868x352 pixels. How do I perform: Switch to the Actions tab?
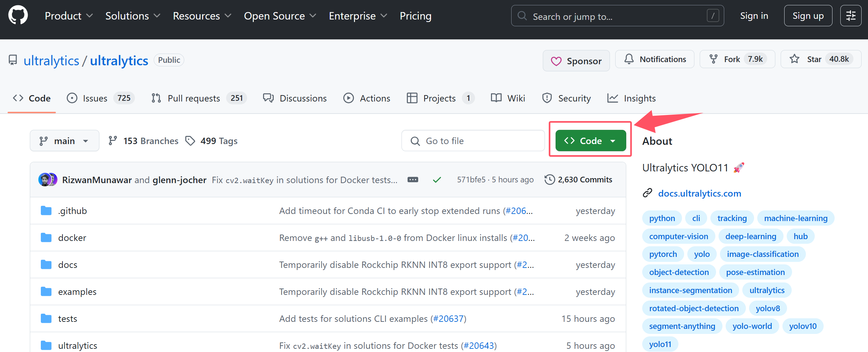[x=367, y=98]
